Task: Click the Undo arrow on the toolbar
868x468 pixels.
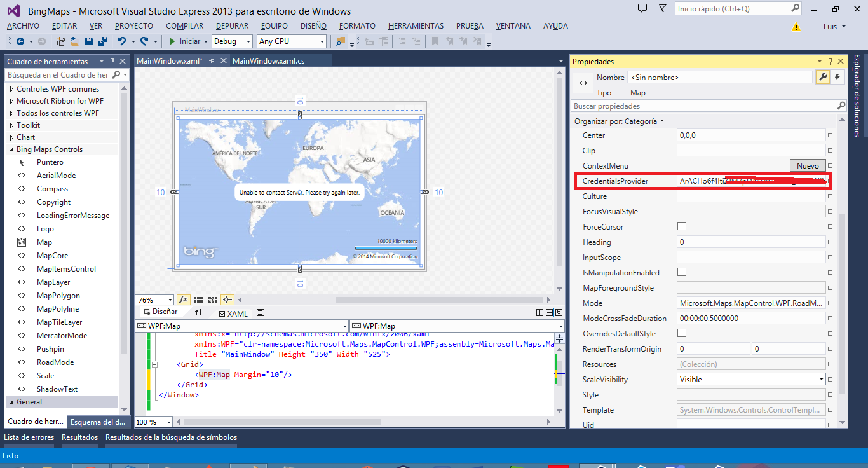Action: tap(123, 41)
